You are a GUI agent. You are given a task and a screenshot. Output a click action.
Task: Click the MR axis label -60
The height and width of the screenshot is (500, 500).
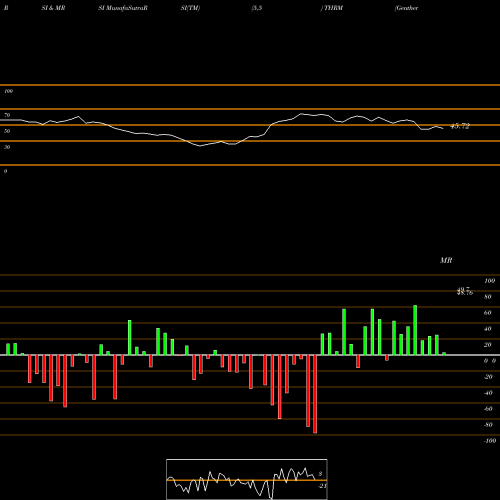[488, 409]
